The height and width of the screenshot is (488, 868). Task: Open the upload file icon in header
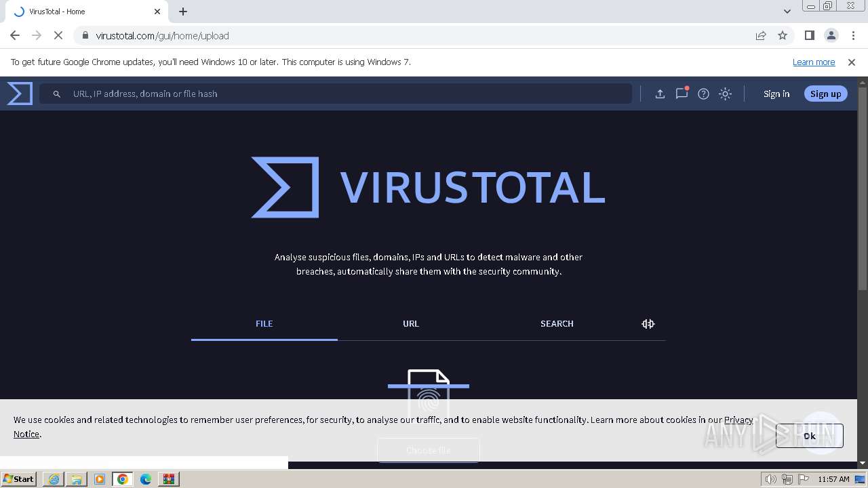pyautogui.click(x=660, y=94)
